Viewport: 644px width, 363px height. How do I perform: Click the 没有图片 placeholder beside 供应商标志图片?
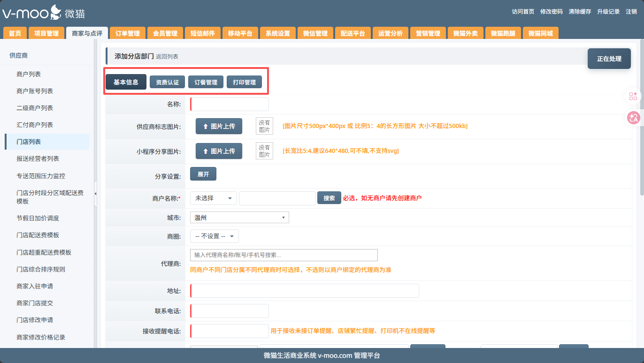point(264,126)
